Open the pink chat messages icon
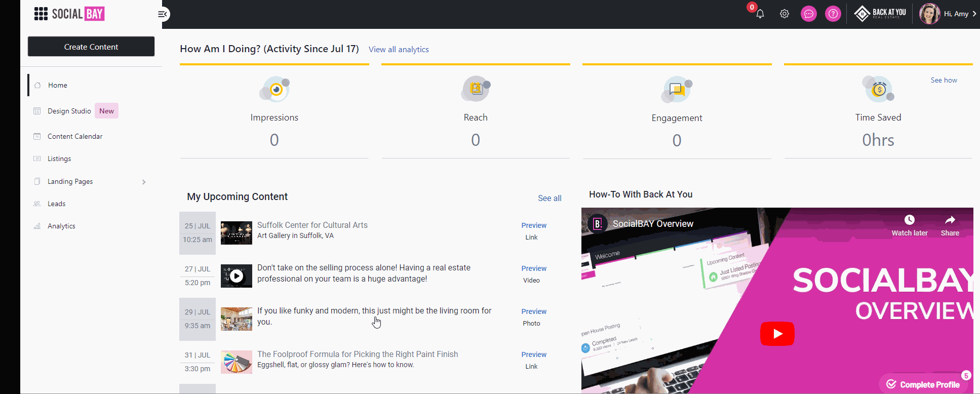 point(809,14)
